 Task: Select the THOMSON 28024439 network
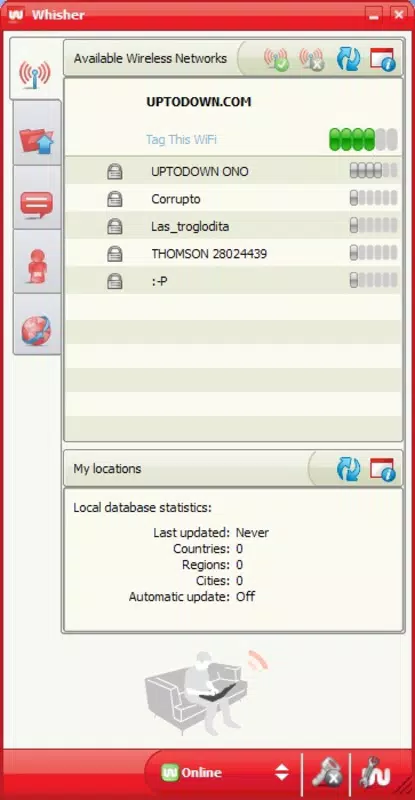point(233,253)
